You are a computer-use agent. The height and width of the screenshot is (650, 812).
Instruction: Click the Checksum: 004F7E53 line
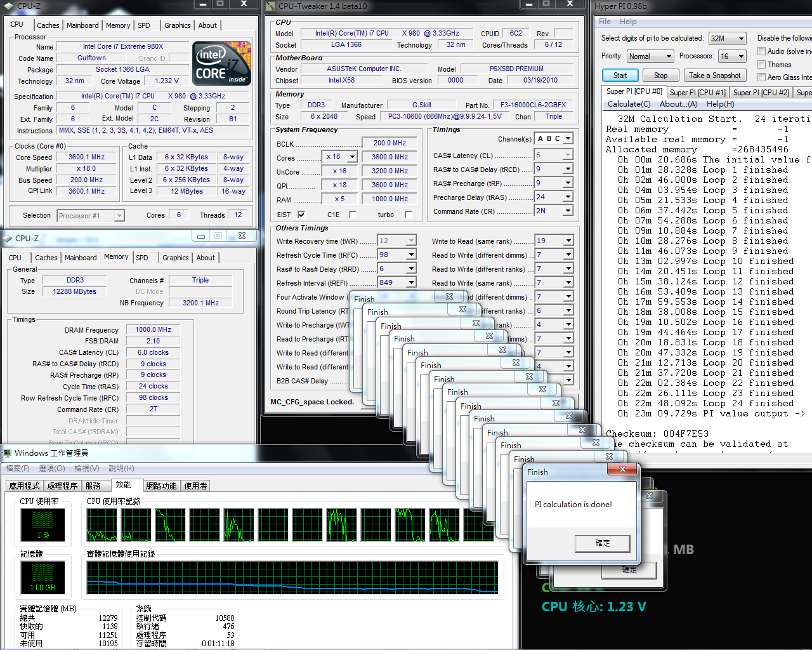pyautogui.click(x=657, y=434)
